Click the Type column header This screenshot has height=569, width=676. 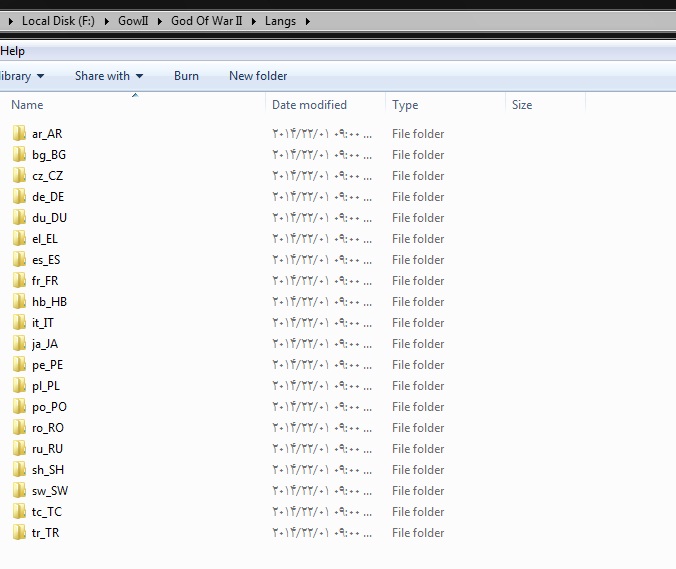(x=405, y=105)
